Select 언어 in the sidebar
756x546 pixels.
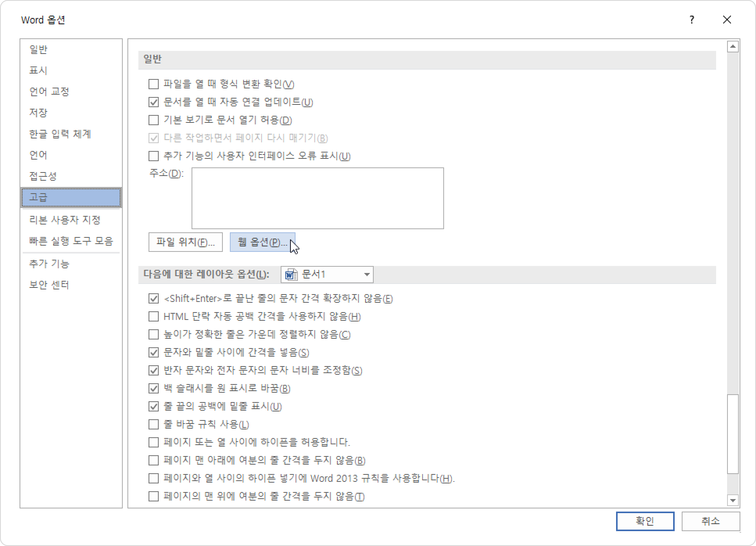click(71, 155)
